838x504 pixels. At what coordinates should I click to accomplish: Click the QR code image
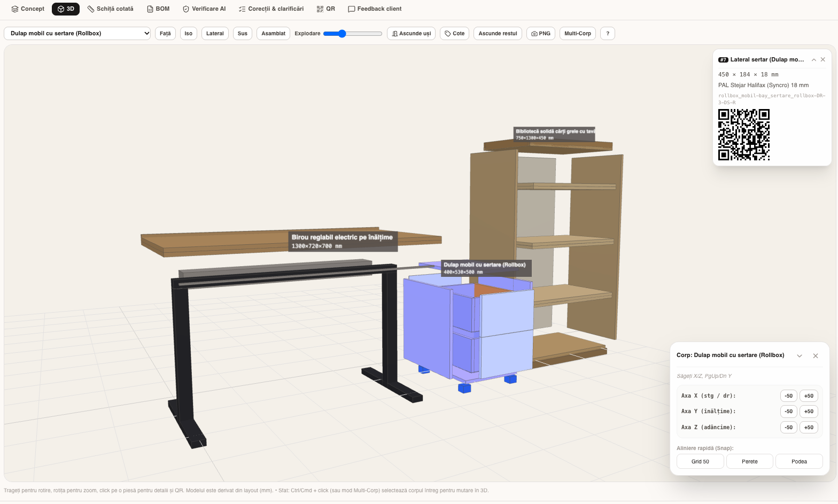(x=744, y=135)
